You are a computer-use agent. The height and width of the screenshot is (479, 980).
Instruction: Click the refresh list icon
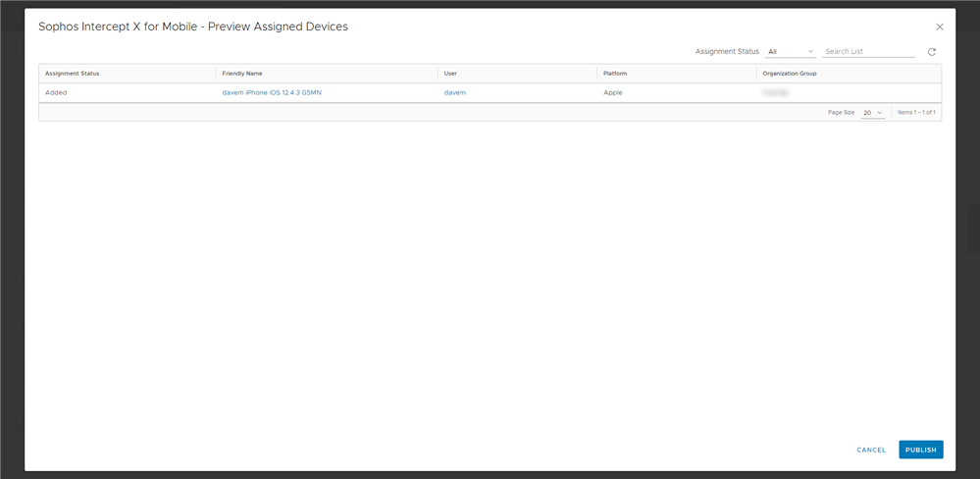(931, 52)
